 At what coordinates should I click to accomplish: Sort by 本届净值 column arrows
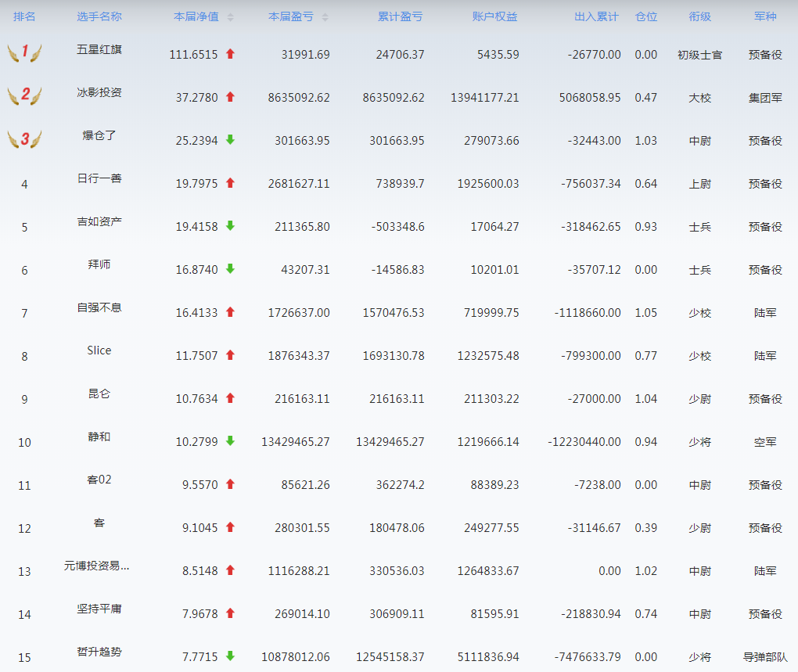tap(231, 17)
